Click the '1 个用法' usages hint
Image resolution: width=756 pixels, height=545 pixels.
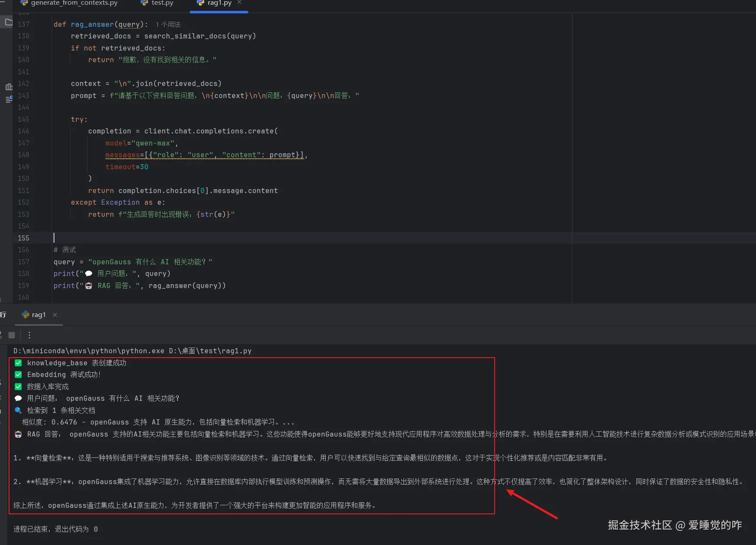coord(168,25)
